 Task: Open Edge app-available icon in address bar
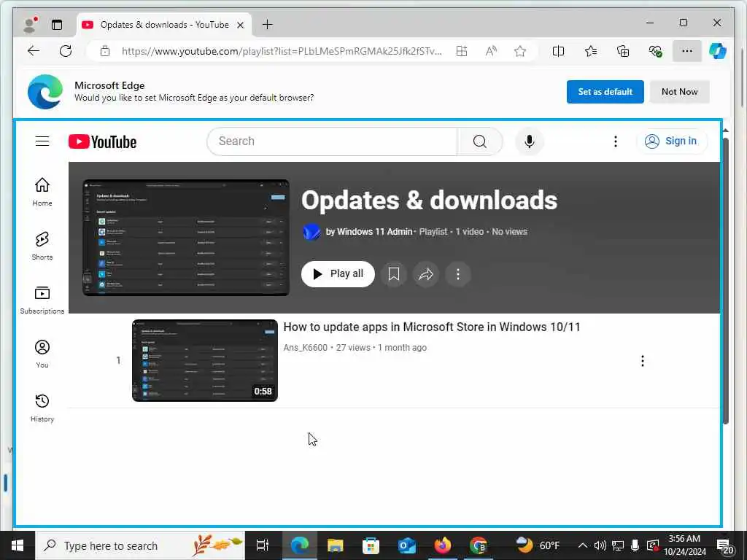tap(462, 51)
